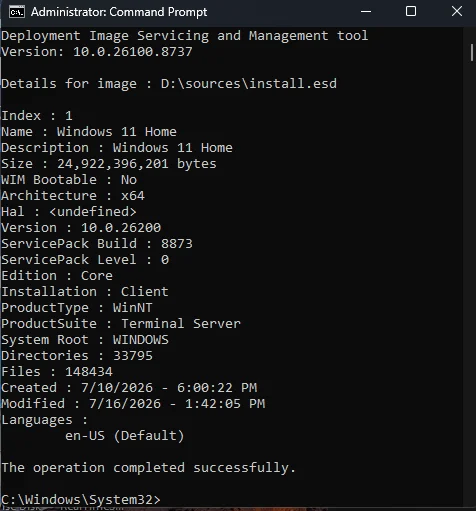Click the 'Architecture : x64' line
The width and height of the screenshot is (476, 511).
click(73, 196)
